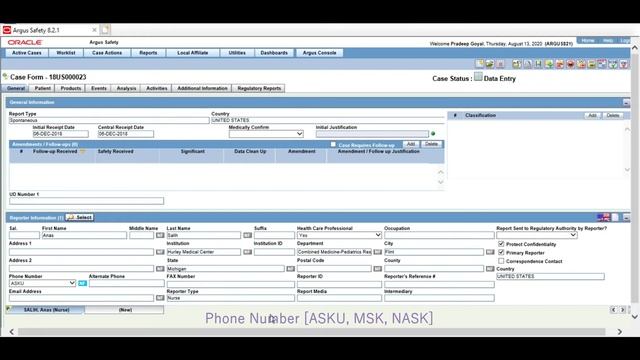Viewport: 640px width, 360px height.
Task: Collapse the General Information section
Action: point(626,102)
